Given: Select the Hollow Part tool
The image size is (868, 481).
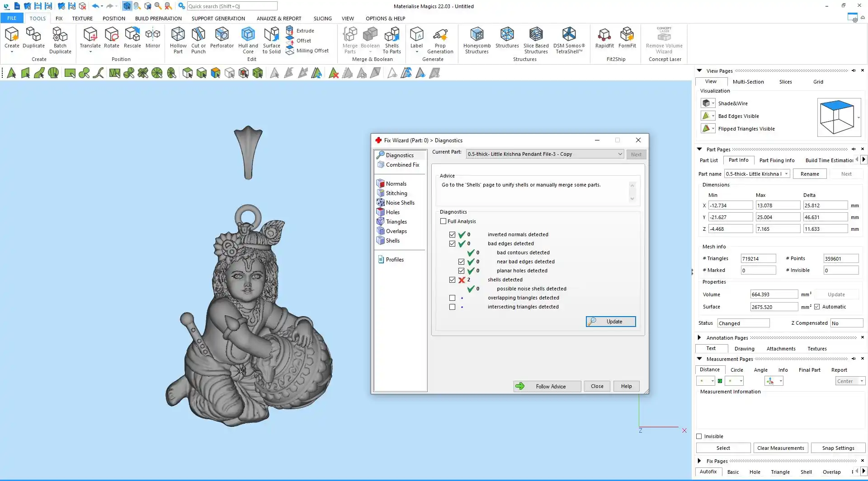Looking at the screenshot, I should tap(178, 40).
